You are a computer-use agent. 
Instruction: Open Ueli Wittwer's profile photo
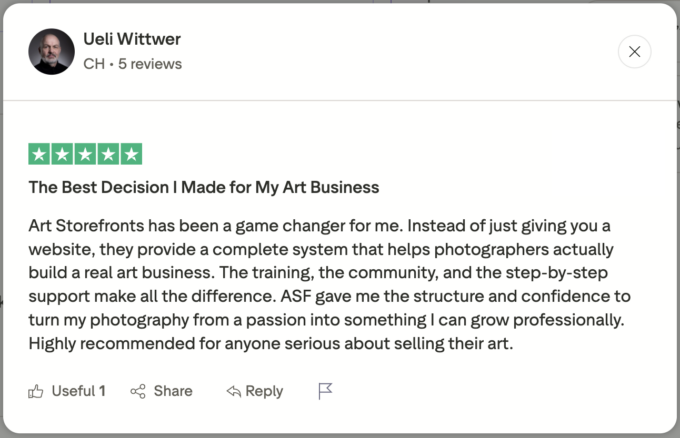coord(51,51)
